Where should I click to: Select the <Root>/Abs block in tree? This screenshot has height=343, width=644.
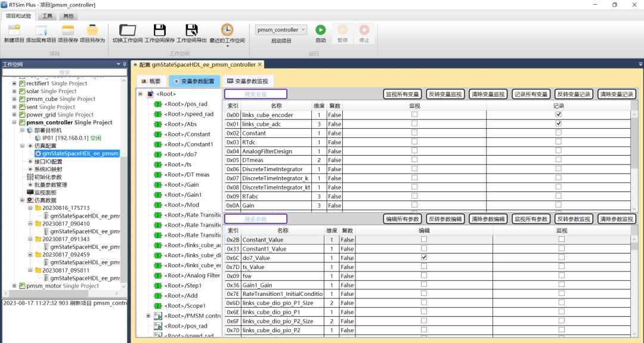tap(180, 124)
